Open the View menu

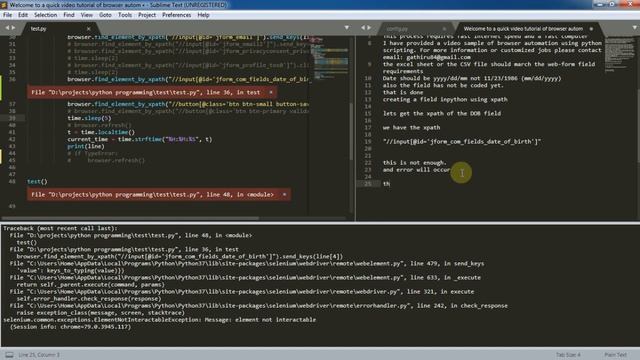[x=87, y=15]
